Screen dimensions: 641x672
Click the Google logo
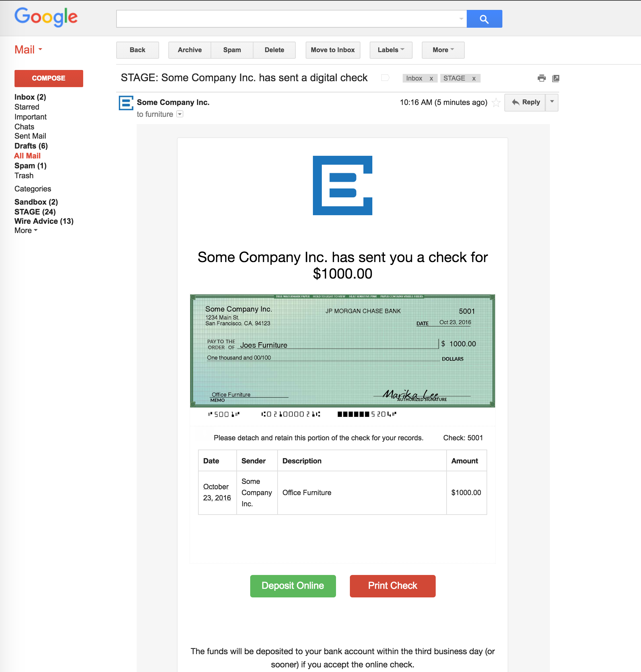(46, 17)
